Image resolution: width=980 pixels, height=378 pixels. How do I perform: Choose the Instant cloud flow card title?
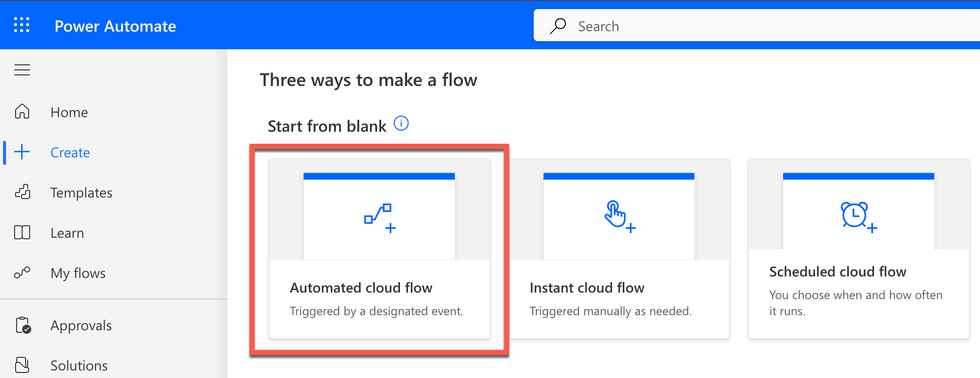click(587, 288)
